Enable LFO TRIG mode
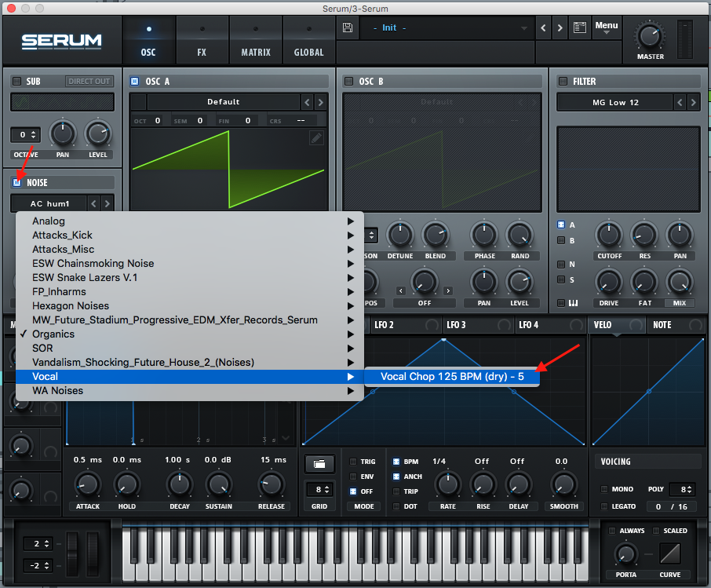This screenshot has height=588, width=711. click(353, 462)
